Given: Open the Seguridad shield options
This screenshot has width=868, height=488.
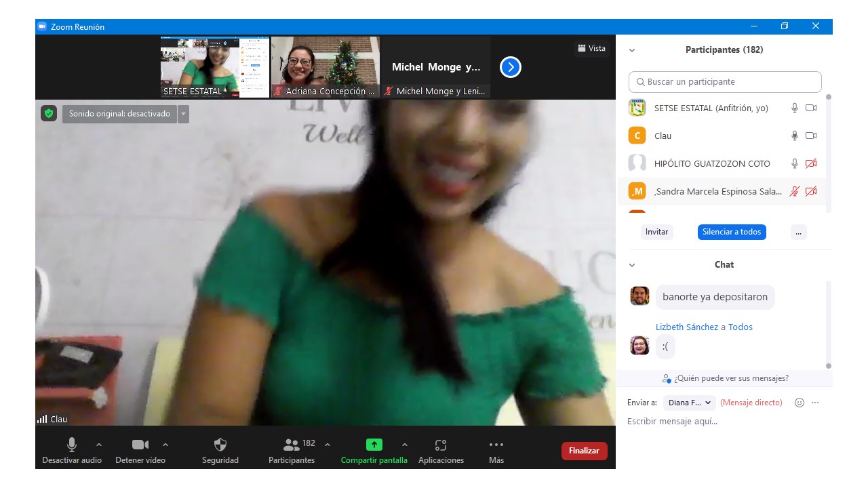Looking at the screenshot, I should pos(220,445).
